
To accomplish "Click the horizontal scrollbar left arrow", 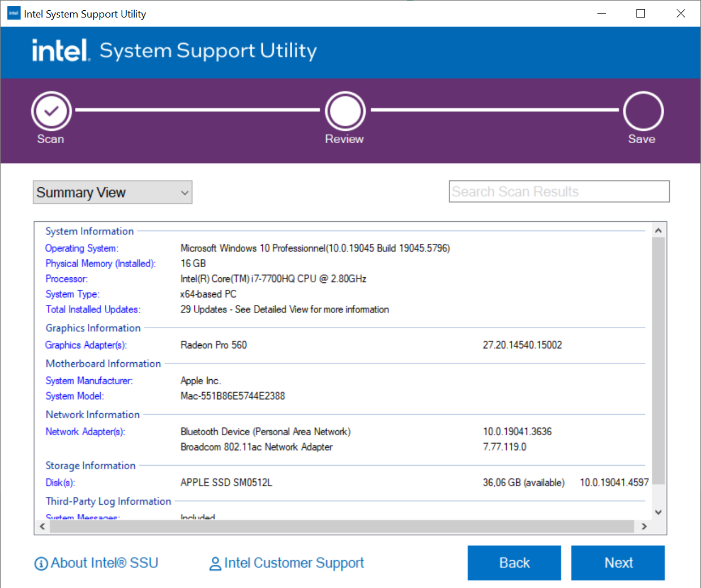I will point(42,526).
